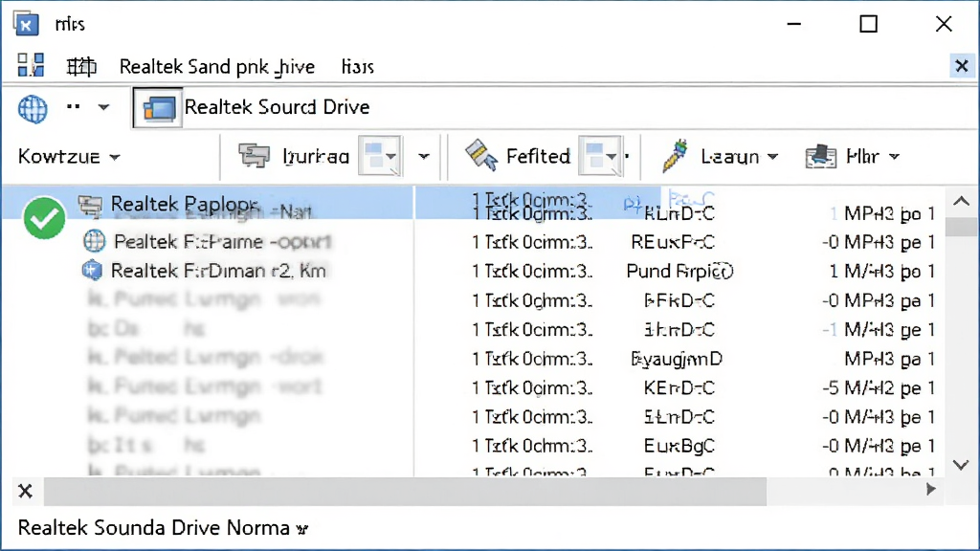980x551 pixels.
Task: Click the vertical scrollbar down arrow
Action: [961, 465]
